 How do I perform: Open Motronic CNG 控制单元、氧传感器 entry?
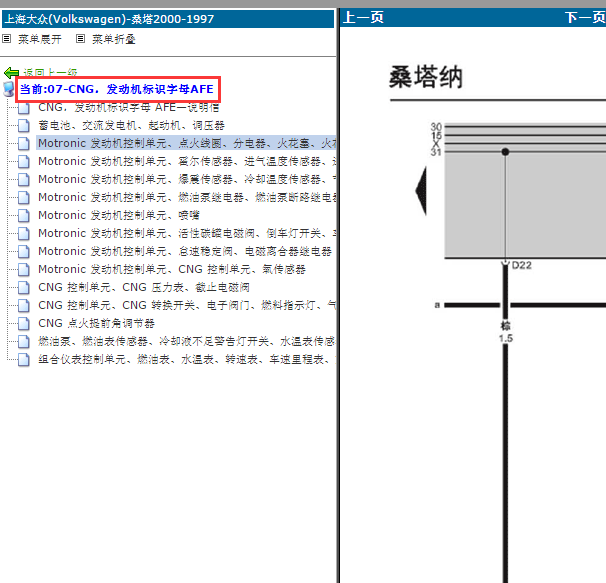coord(172,269)
